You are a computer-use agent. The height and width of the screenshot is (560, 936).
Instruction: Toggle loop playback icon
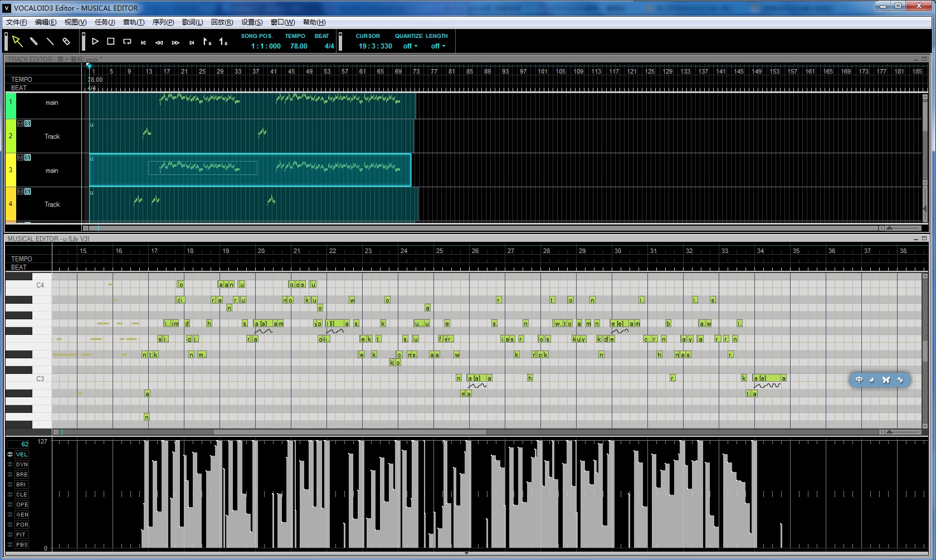[127, 41]
